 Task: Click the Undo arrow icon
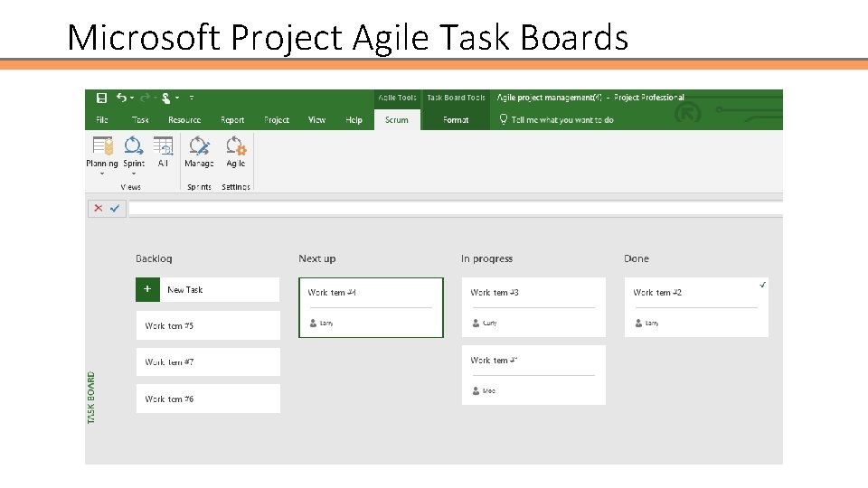pos(120,98)
